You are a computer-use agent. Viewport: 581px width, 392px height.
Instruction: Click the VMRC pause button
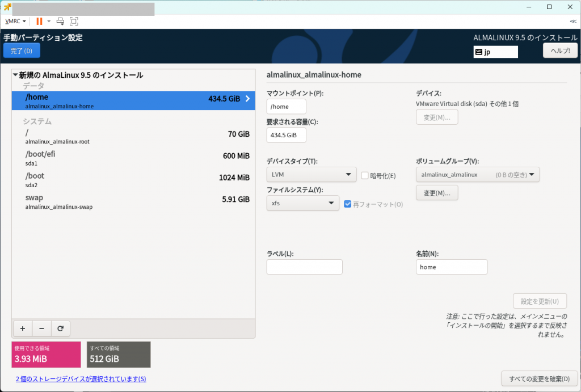pos(39,21)
